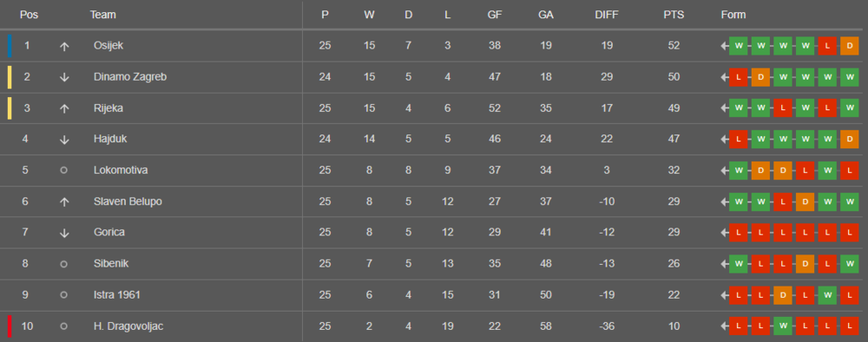Open the Rijeka team link
The height and width of the screenshot is (342, 868).
point(108,108)
